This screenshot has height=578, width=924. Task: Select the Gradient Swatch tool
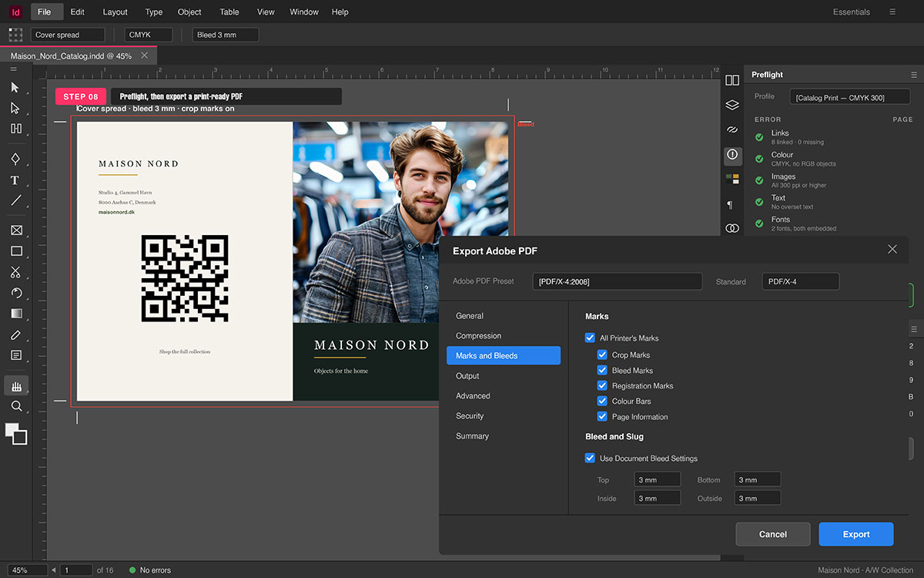(15, 314)
